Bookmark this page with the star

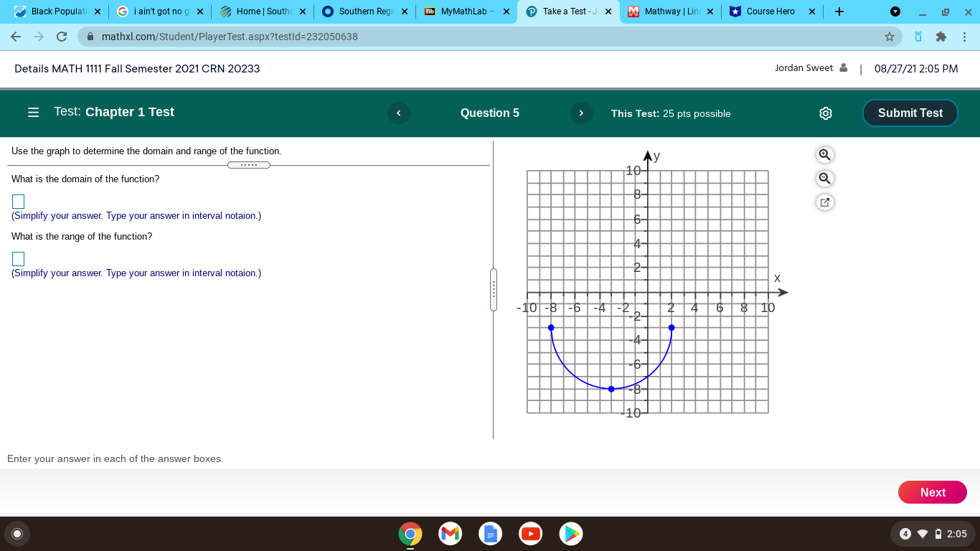[890, 37]
